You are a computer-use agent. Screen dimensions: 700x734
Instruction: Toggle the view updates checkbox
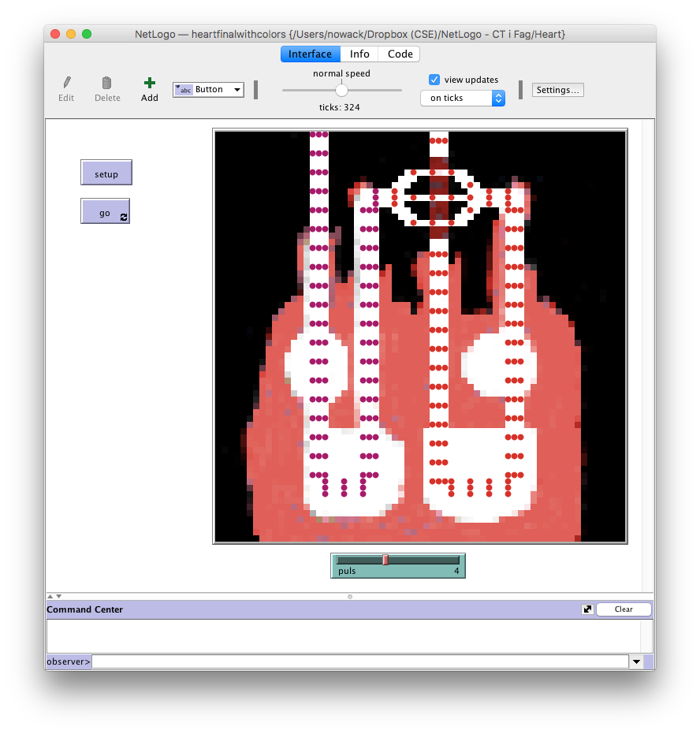(x=434, y=80)
